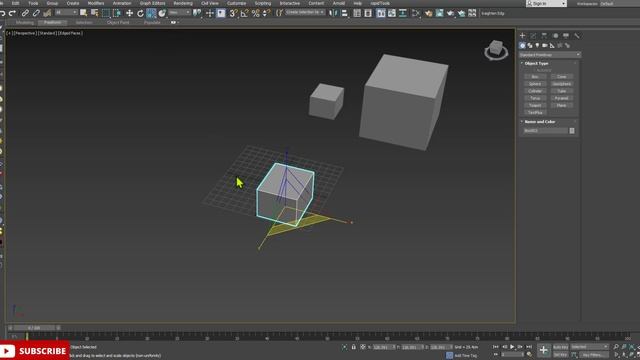Open Render Setup dialog

(429, 13)
